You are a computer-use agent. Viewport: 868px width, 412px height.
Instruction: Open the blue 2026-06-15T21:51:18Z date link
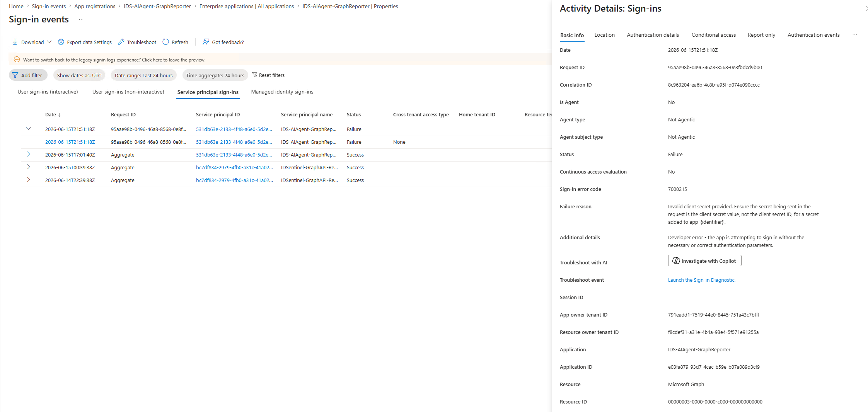click(70, 142)
